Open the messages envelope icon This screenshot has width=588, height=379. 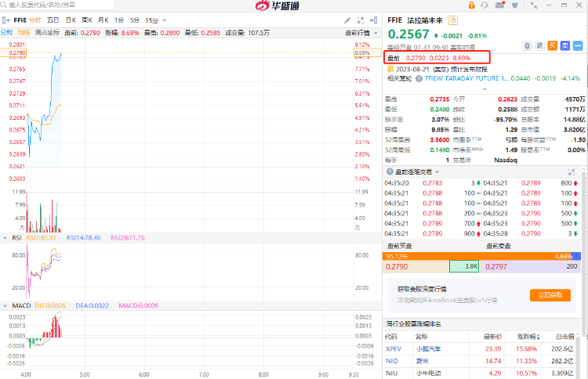[x=500, y=5]
